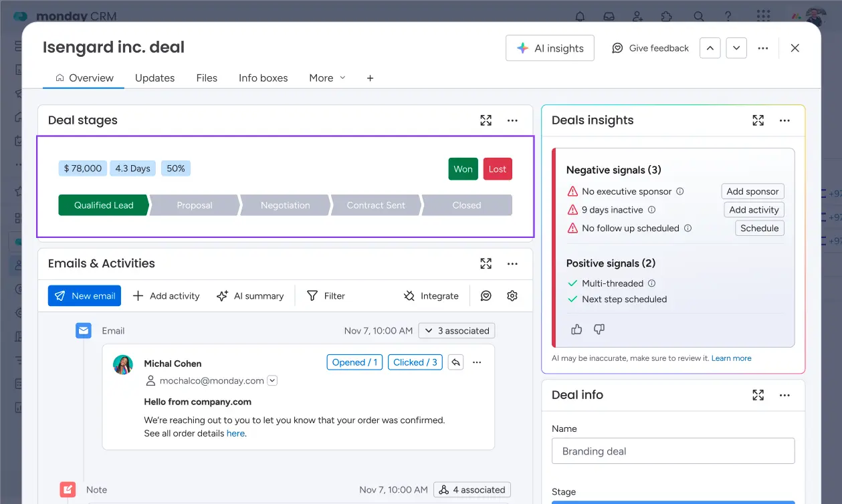Mark the deal as Won
The width and height of the screenshot is (842, 504).
[x=463, y=169]
